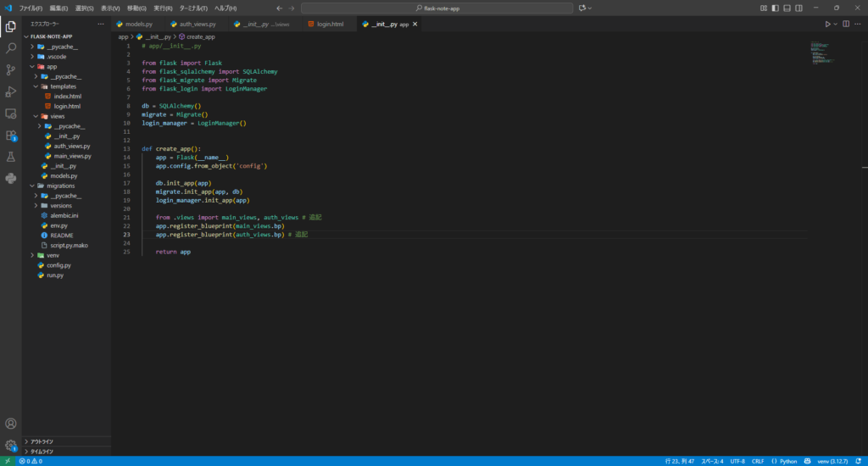
Task: Switch to the models.py tab
Action: [138, 25]
